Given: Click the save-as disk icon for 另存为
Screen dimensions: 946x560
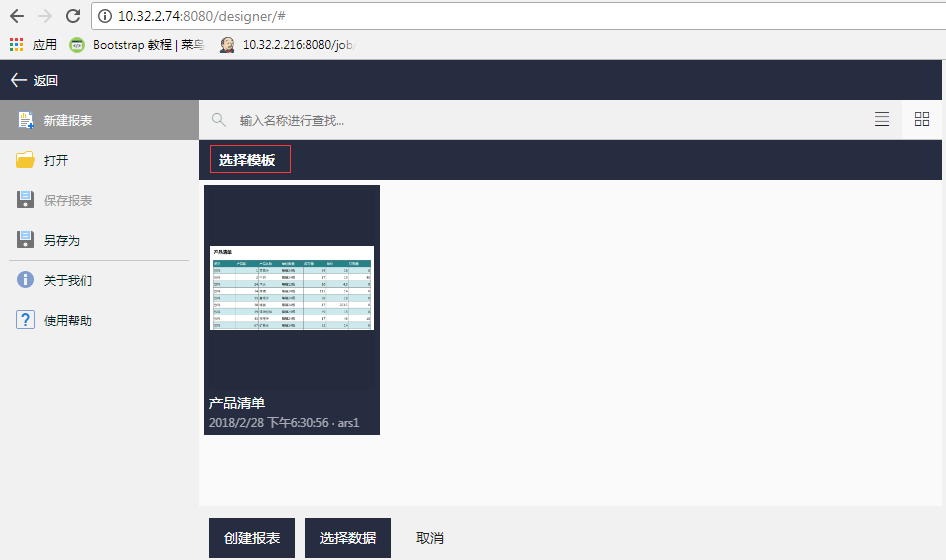Looking at the screenshot, I should (x=26, y=240).
